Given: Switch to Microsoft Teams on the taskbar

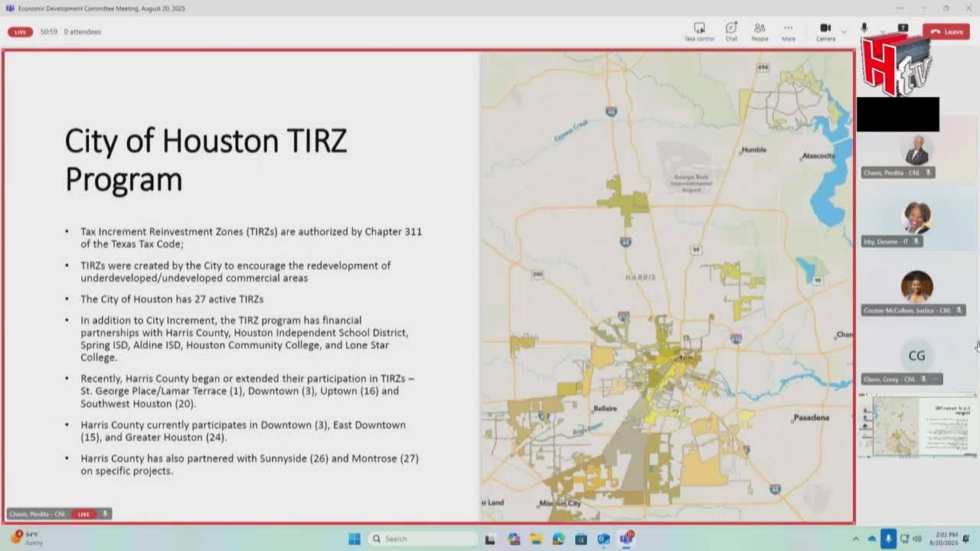Looking at the screenshot, I should coord(626,539).
